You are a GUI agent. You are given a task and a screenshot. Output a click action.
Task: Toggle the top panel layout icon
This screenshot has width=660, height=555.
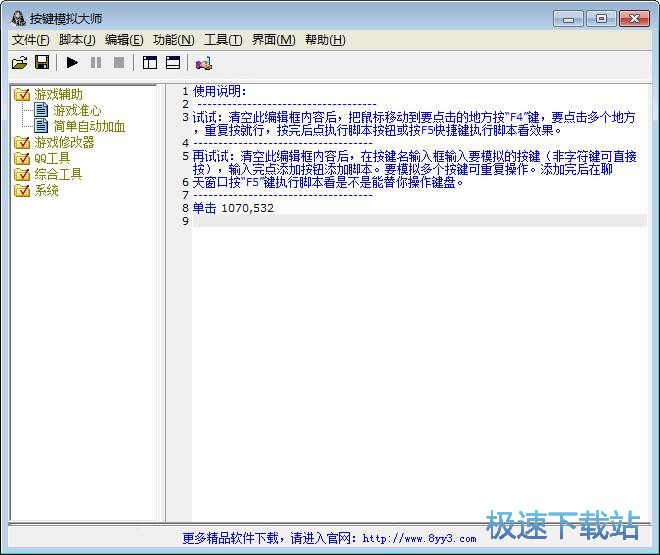click(x=173, y=63)
